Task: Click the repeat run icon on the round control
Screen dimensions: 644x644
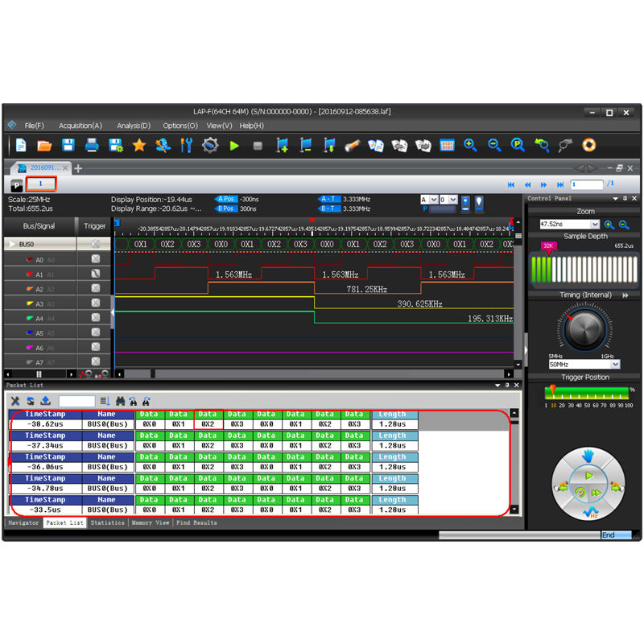Action: tap(580, 493)
